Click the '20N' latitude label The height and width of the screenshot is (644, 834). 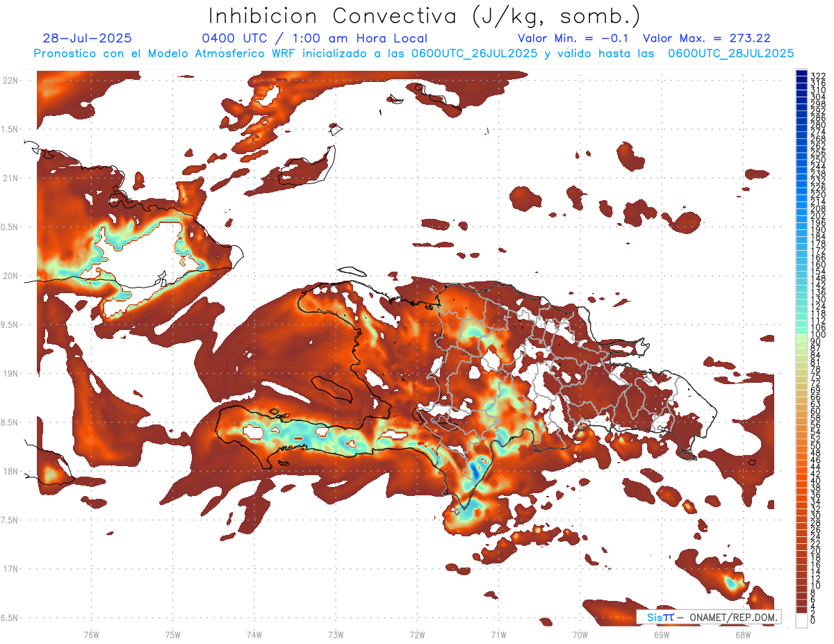[x=10, y=276]
